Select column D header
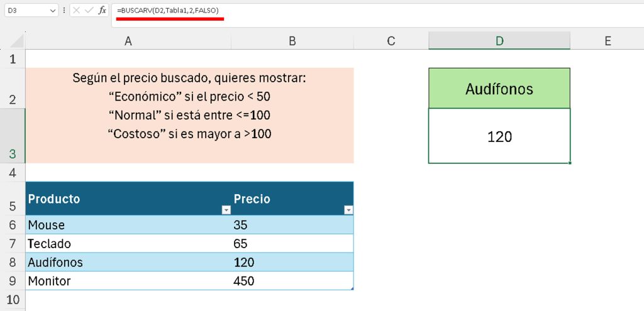The image size is (644, 311). click(x=499, y=41)
